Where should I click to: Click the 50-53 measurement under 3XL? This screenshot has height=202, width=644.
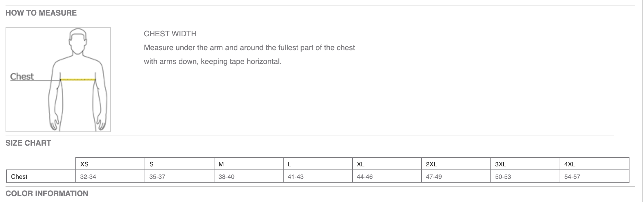tap(503, 177)
